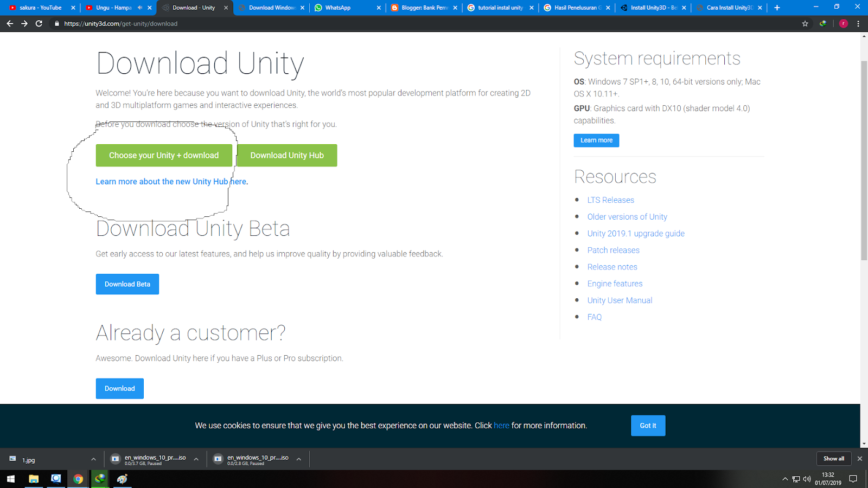Switch to Hasil Penelusuran tab
Viewport: 868px width, 488px height.
coord(577,8)
